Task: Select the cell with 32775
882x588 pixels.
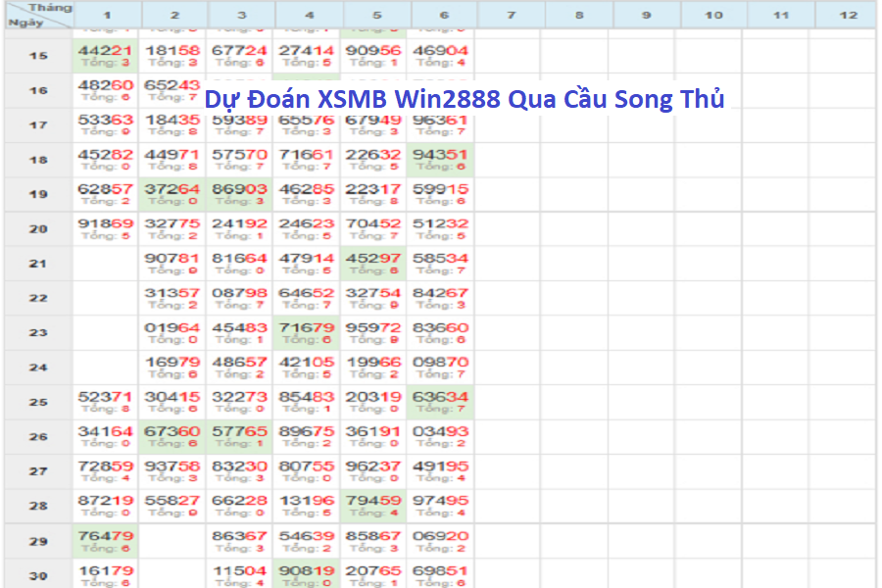Action: (x=172, y=229)
